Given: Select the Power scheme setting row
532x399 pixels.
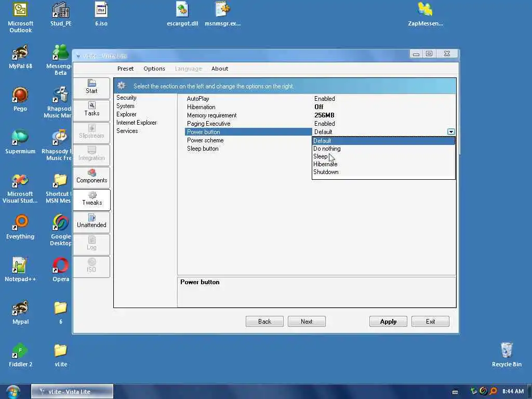Looking at the screenshot, I should coord(248,140).
